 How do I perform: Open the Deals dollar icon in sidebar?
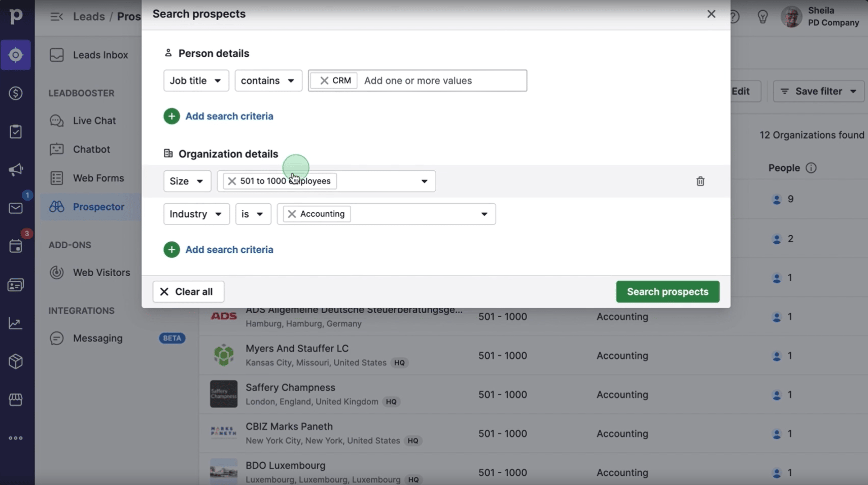(16, 93)
